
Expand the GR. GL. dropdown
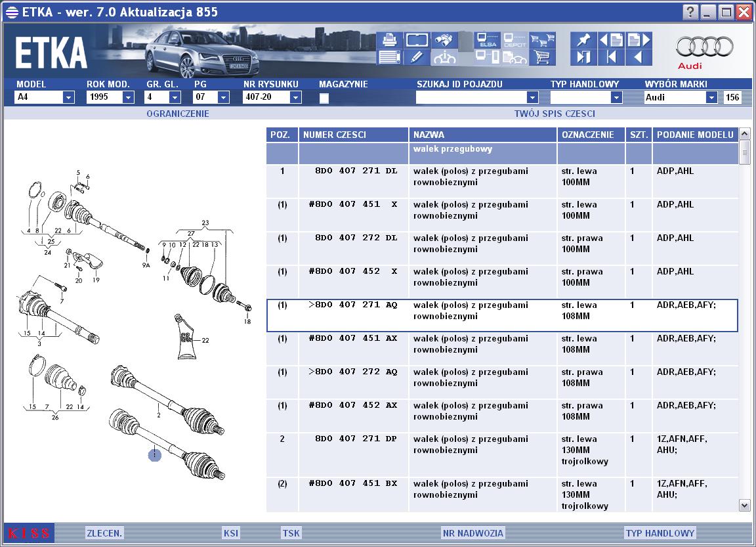coord(175,97)
